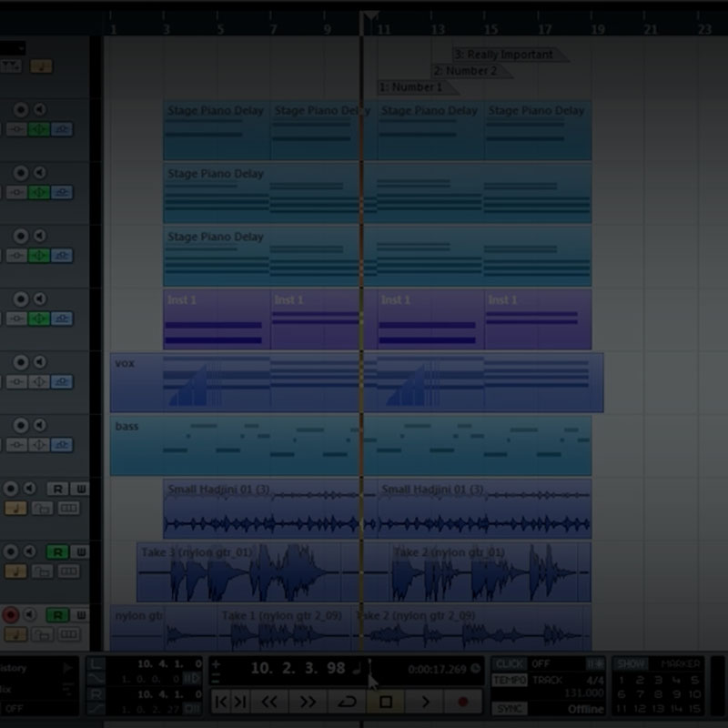728x728 pixels.
Task: Toggle the SYNC button
Action: click(510, 709)
